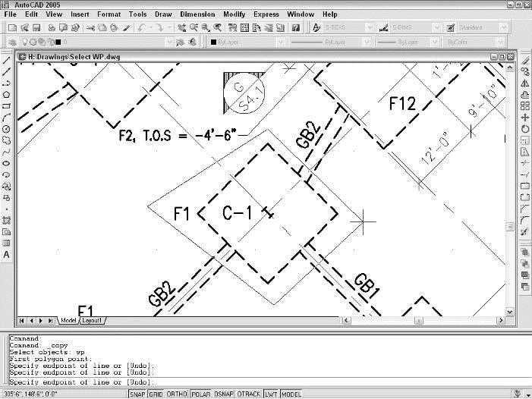
Task: Open the Format menu
Action: (109, 14)
